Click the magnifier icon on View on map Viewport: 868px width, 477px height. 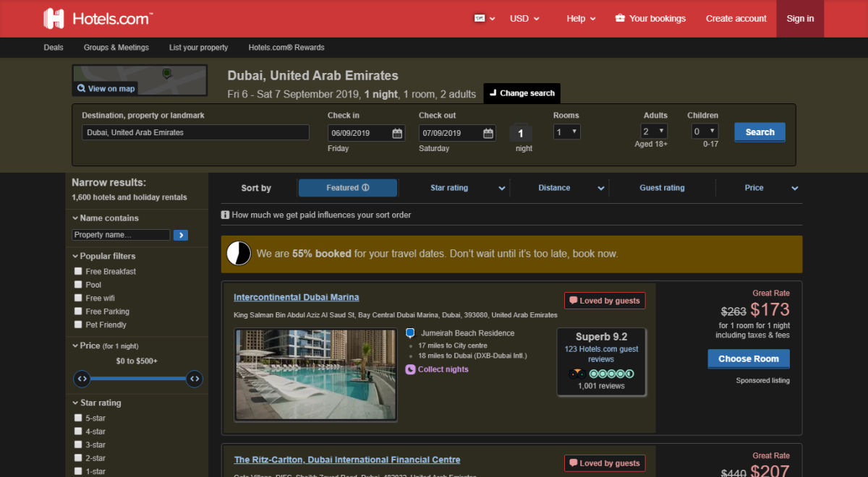[x=82, y=88]
